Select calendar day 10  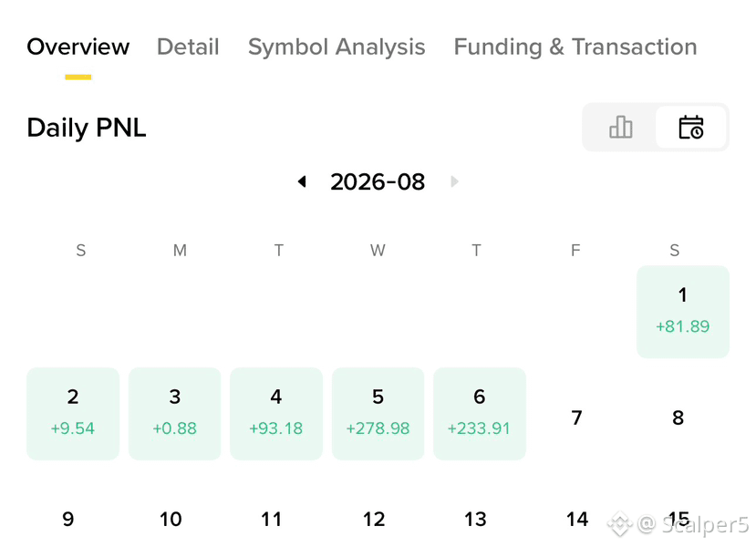(171, 519)
